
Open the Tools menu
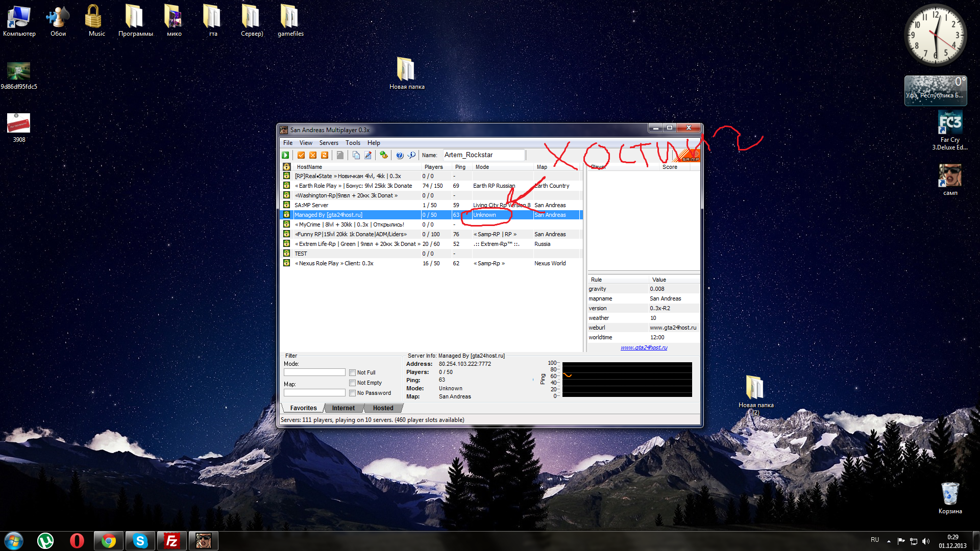[x=353, y=143]
